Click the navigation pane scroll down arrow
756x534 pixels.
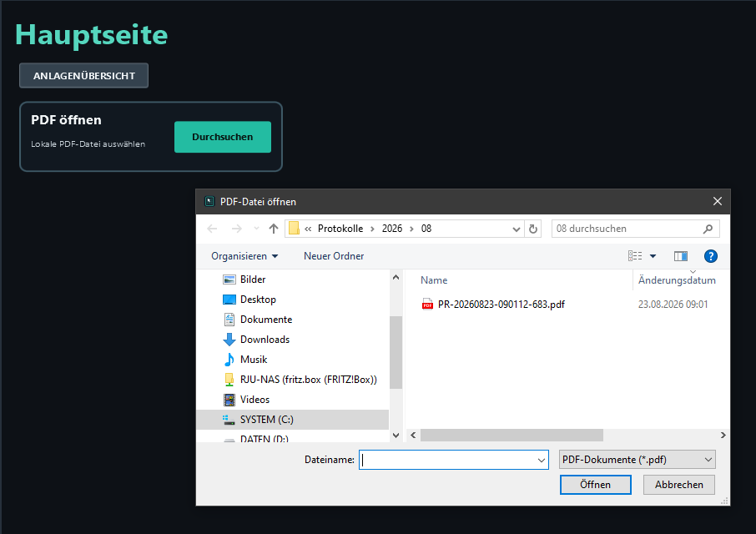point(396,436)
